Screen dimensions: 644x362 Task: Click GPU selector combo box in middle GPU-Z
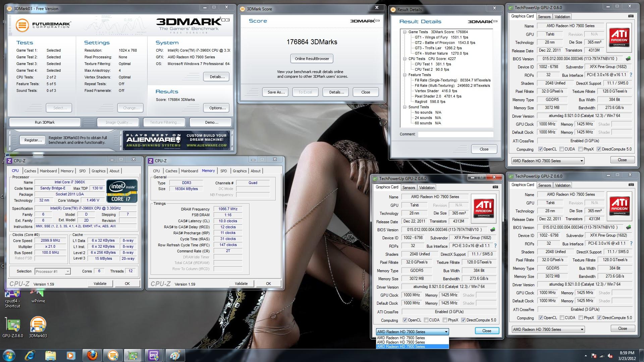[412, 331]
